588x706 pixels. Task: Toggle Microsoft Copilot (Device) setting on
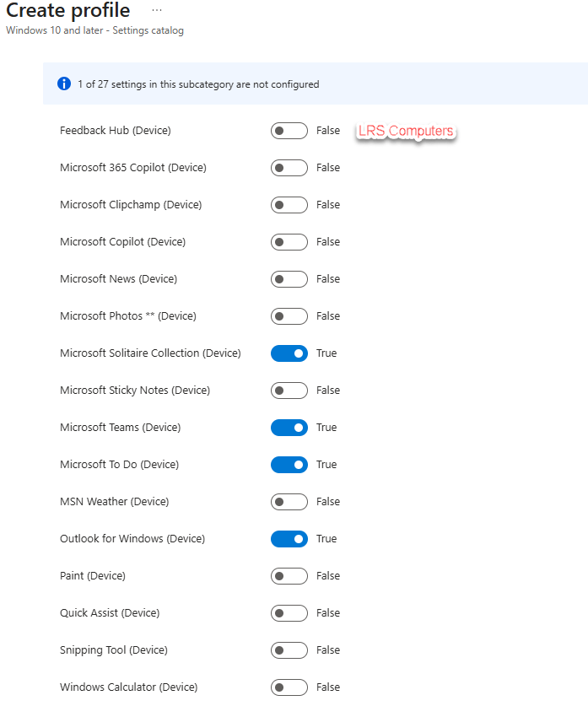[289, 242]
